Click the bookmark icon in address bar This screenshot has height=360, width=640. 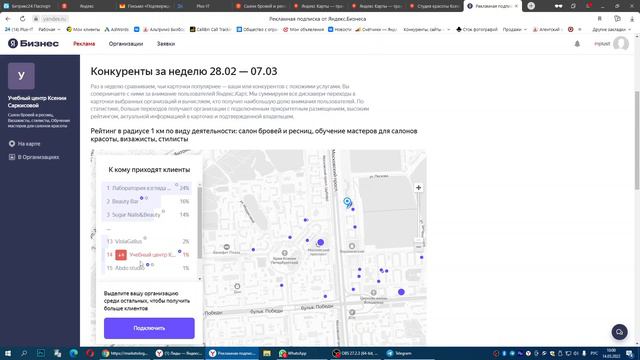click(600, 19)
